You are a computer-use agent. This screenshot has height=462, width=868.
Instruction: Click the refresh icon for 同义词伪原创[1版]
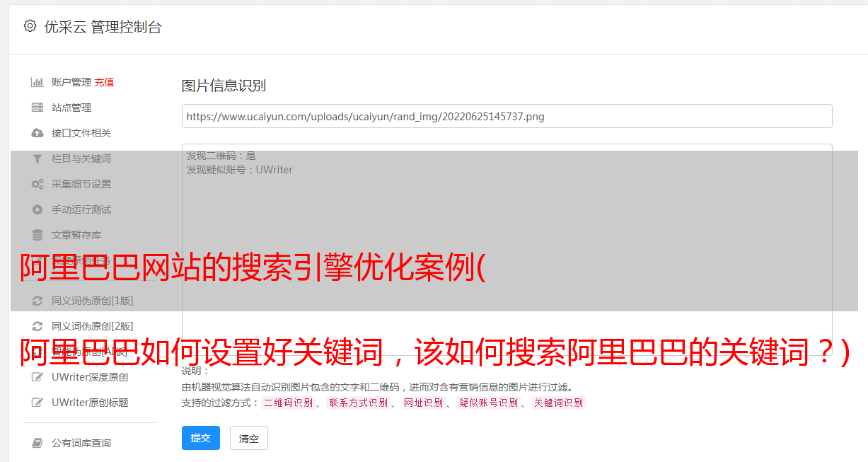[37, 301]
